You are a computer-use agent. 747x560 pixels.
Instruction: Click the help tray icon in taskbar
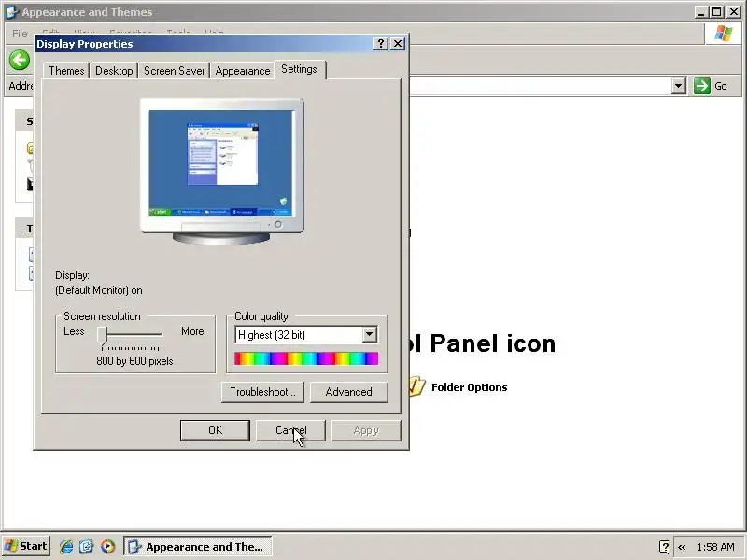664,547
